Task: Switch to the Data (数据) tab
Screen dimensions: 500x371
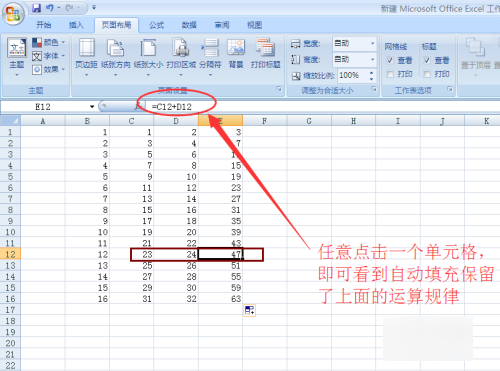Action: 189,25
